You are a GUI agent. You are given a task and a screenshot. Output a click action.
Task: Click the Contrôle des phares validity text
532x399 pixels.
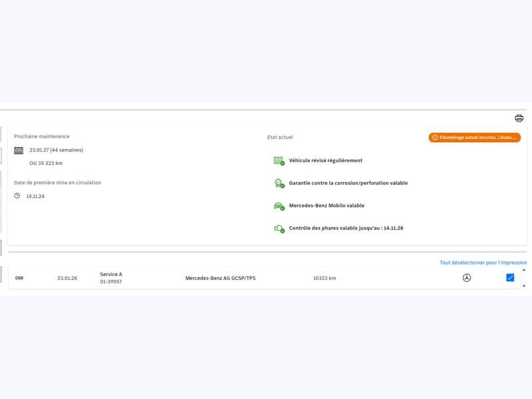tap(346, 228)
